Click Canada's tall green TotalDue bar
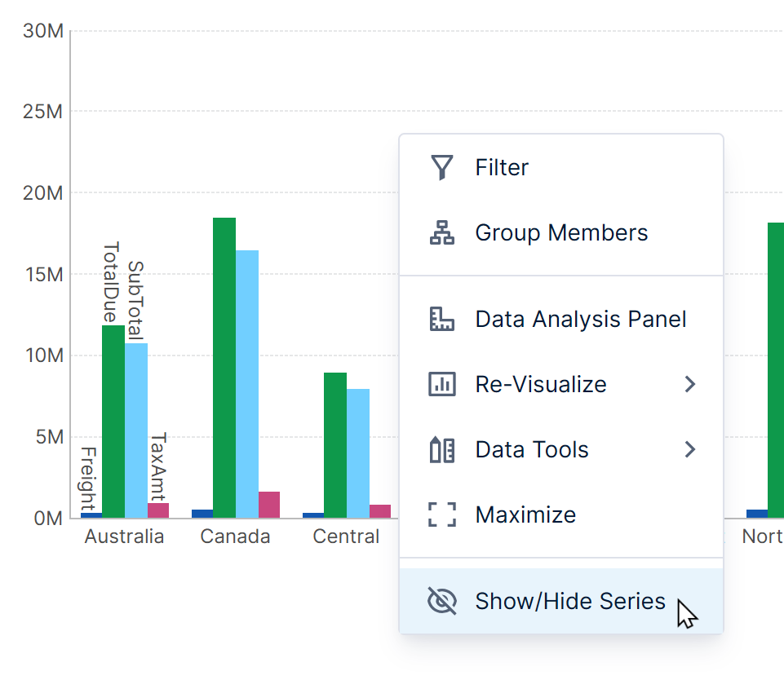784x680 pixels. coord(224,367)
